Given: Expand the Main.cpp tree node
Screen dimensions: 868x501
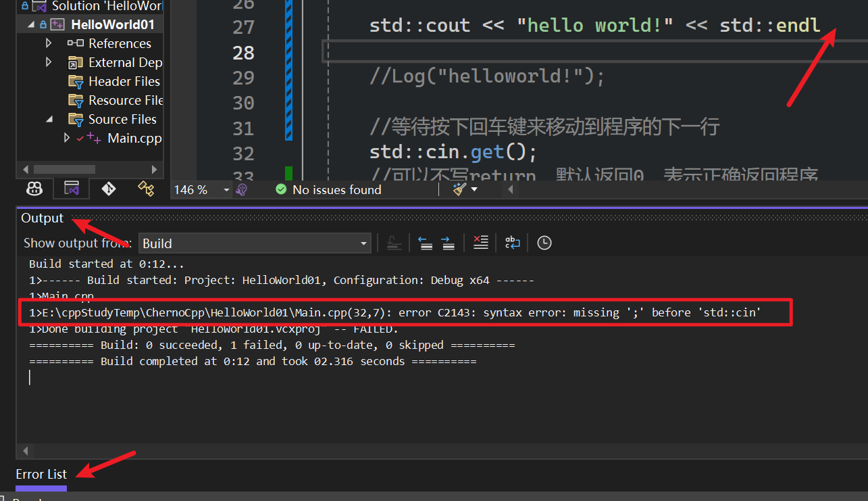Looking at the screenshot, I should pos(66,138).
